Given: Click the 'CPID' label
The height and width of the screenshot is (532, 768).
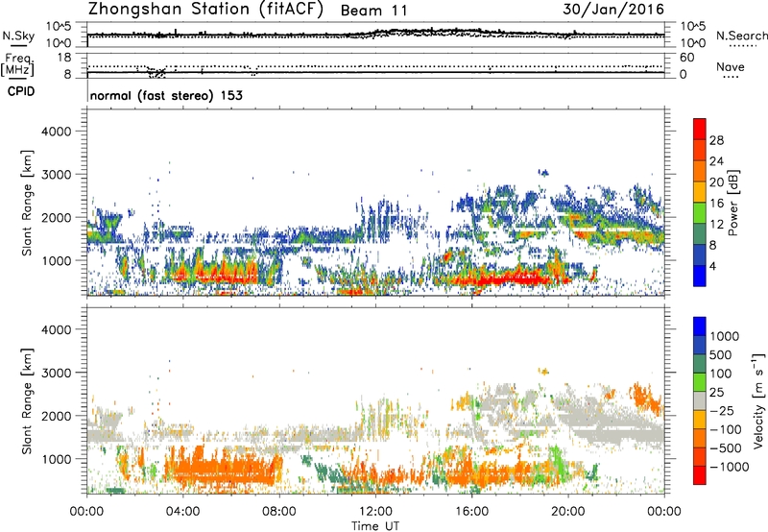Looking at the screenshot, I should 21,91.
